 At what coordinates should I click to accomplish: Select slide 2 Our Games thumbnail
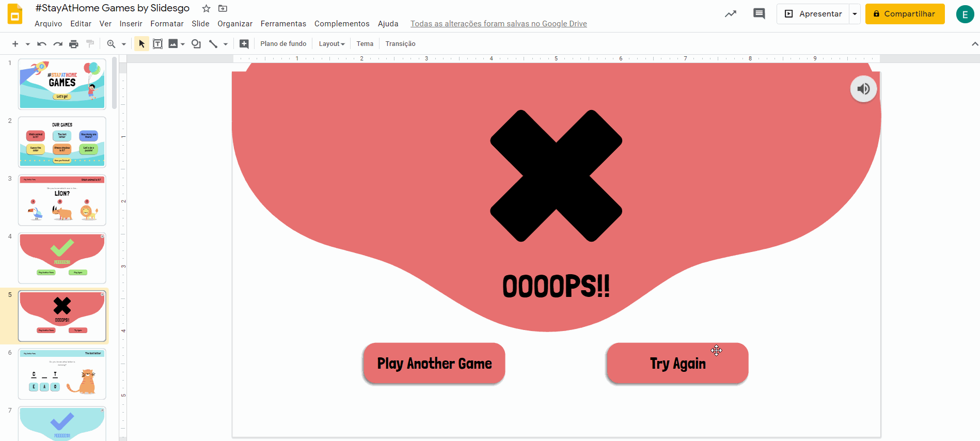click(62, 142)
